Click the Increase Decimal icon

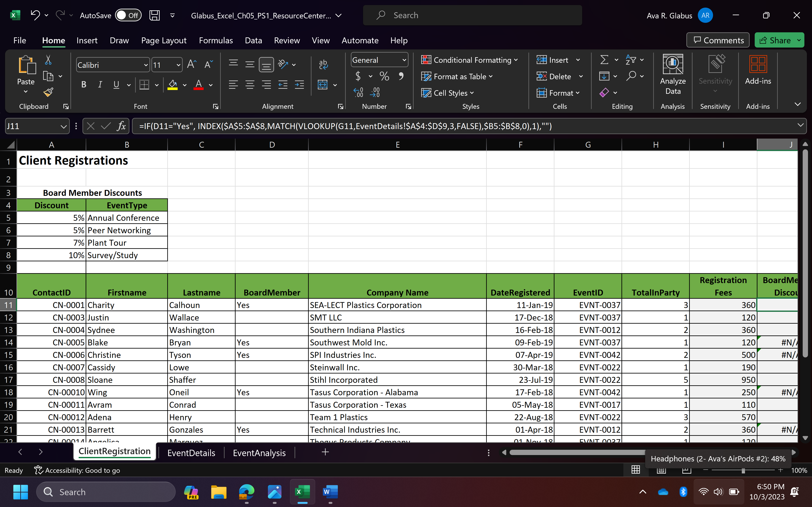point(358,92)
